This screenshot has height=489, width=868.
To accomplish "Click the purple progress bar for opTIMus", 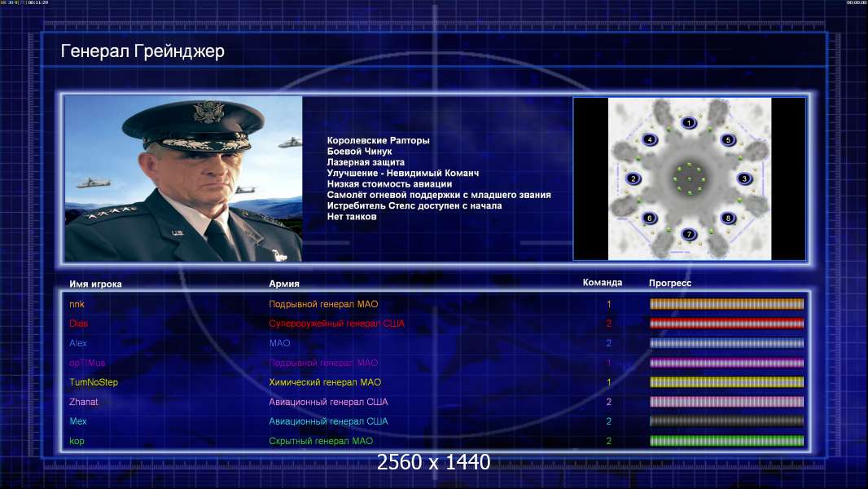I will pos(726,363).
